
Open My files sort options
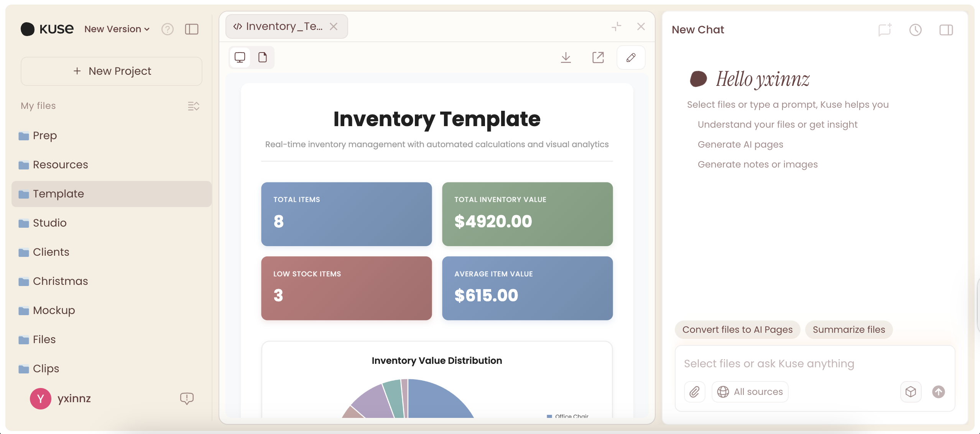point(193,106)
